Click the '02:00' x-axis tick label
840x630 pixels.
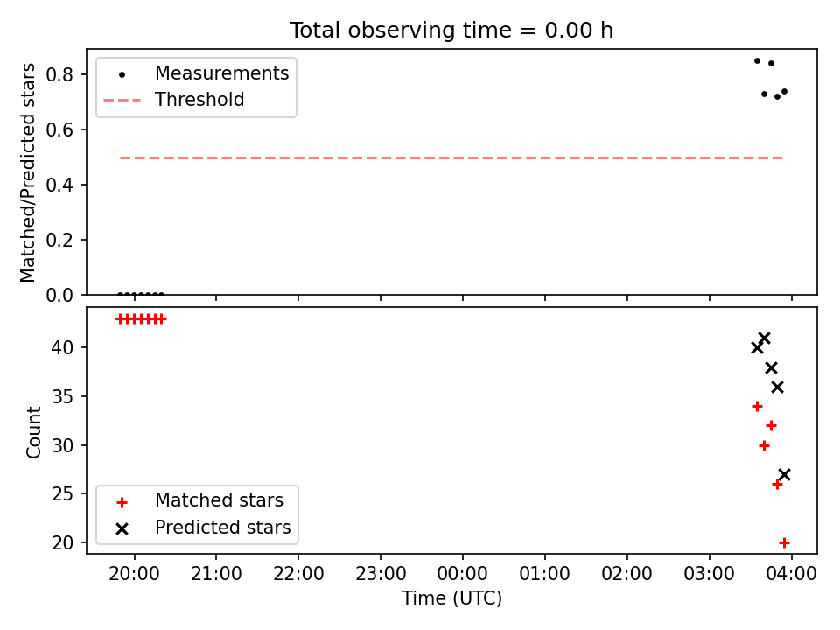pos(627,574)
